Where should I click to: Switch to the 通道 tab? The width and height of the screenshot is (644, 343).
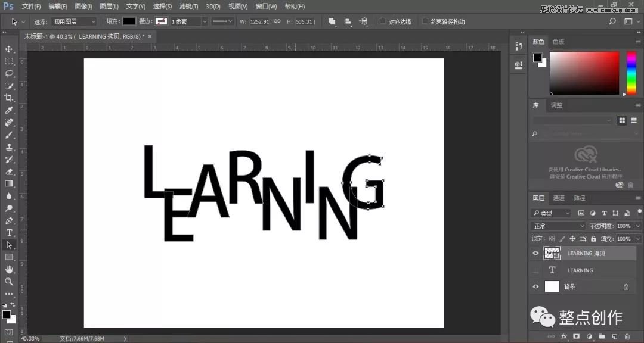click(559, 198)
